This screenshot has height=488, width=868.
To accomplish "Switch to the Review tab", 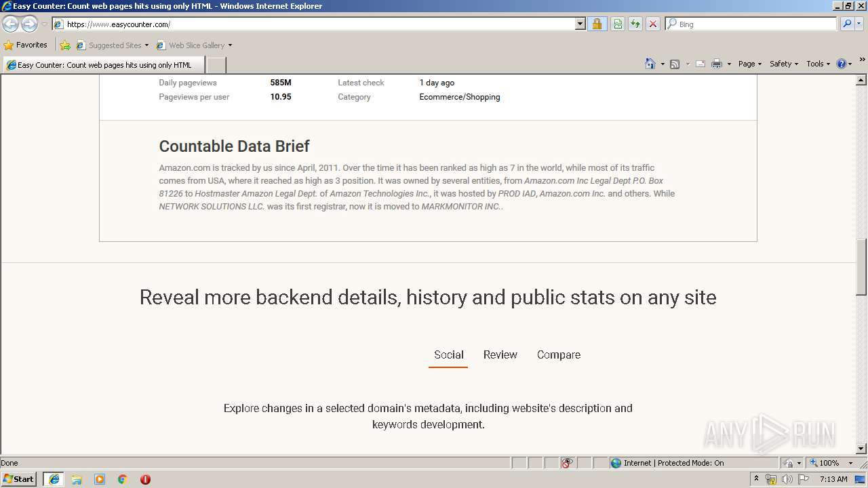I will (x=500, y=354).
